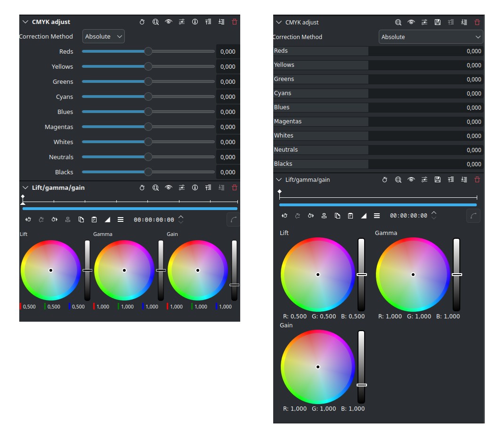Collapse right CMYK adjust with chevron
This screenshot has height=438, width=504.
tap(279, 22)
